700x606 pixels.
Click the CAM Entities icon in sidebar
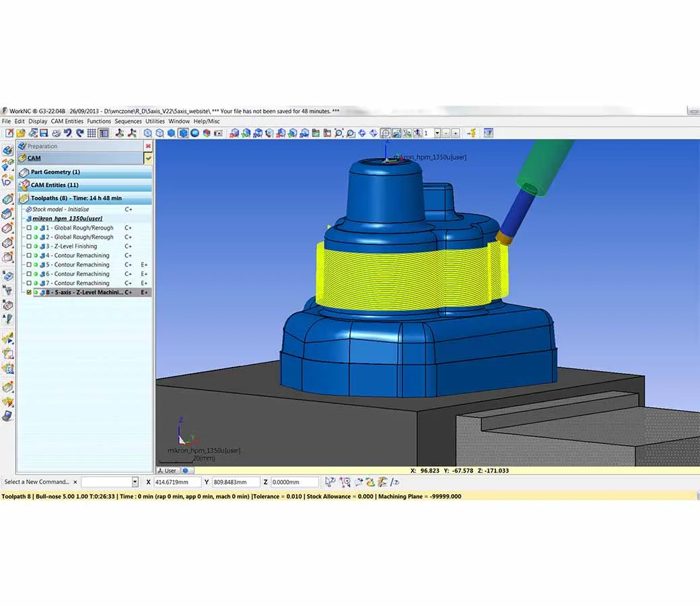pyautogui.click(x=26, y=184)
